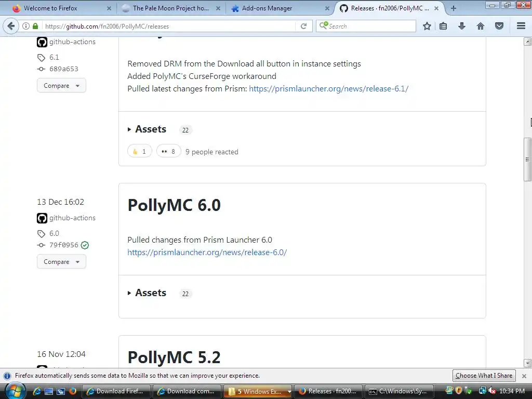The width and height of the screenshot is (532, 399).
Task: Open site information icon in address bar
Action: 26,26
